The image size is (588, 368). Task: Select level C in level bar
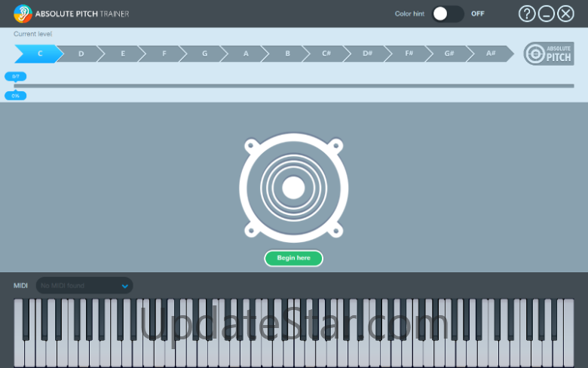click(39, 54)
